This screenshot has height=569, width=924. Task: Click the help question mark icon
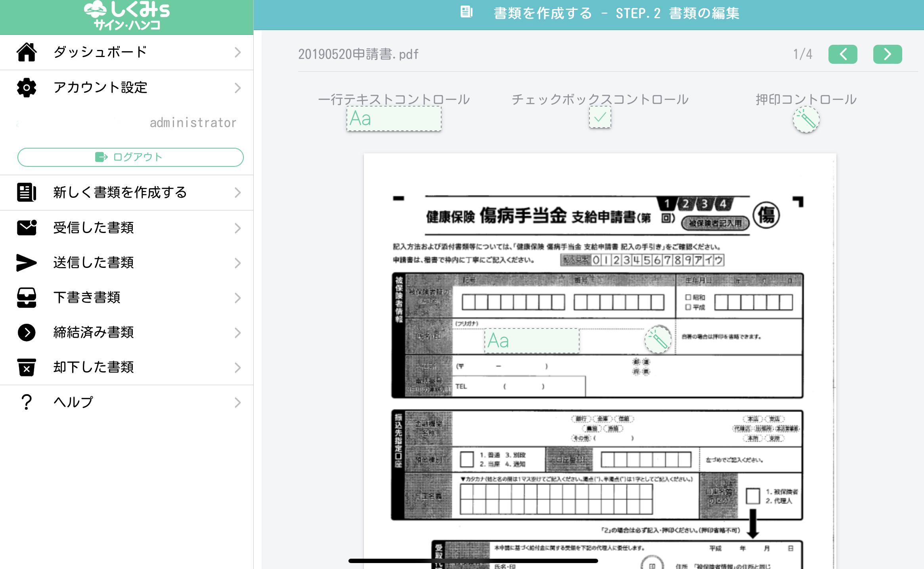(26, 402)
